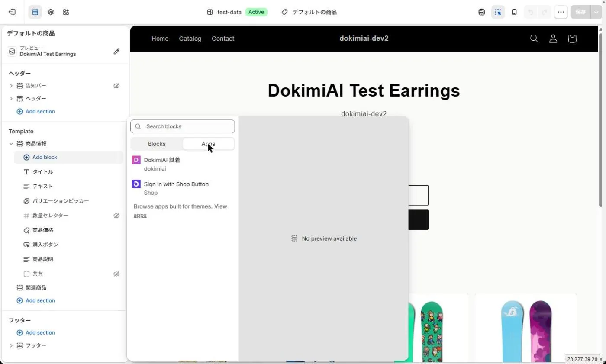
Task: Open the Home menu link
Action: [160, 39]
